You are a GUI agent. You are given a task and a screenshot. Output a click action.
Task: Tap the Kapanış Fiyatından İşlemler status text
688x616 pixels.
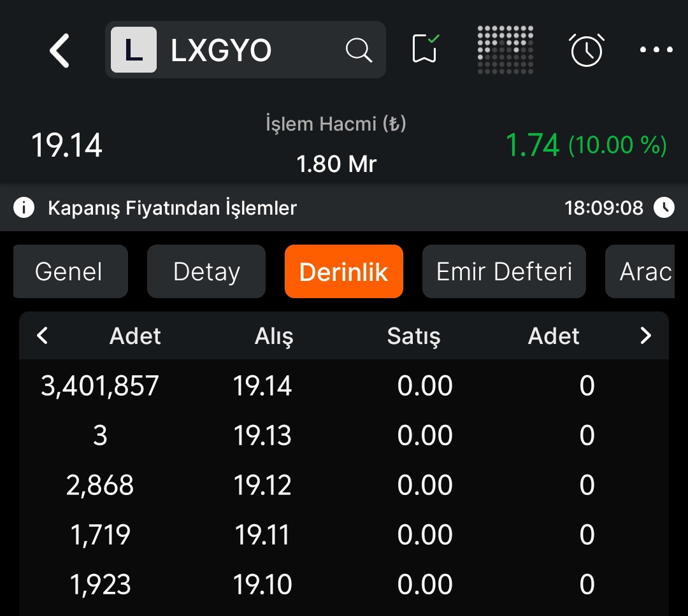point(173,208)
